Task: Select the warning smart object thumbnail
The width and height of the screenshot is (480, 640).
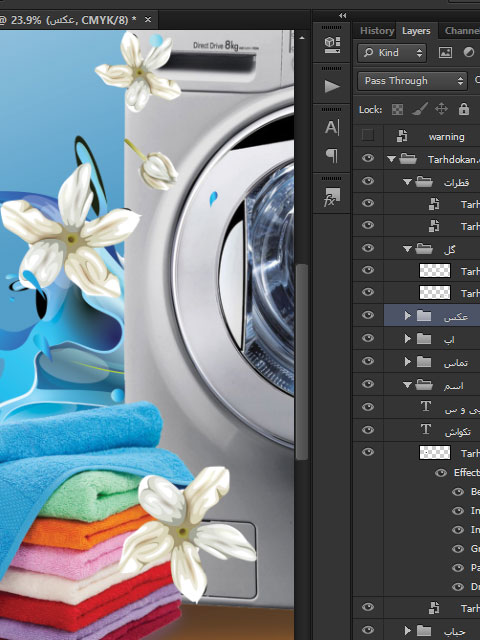Action: [402, 136]
